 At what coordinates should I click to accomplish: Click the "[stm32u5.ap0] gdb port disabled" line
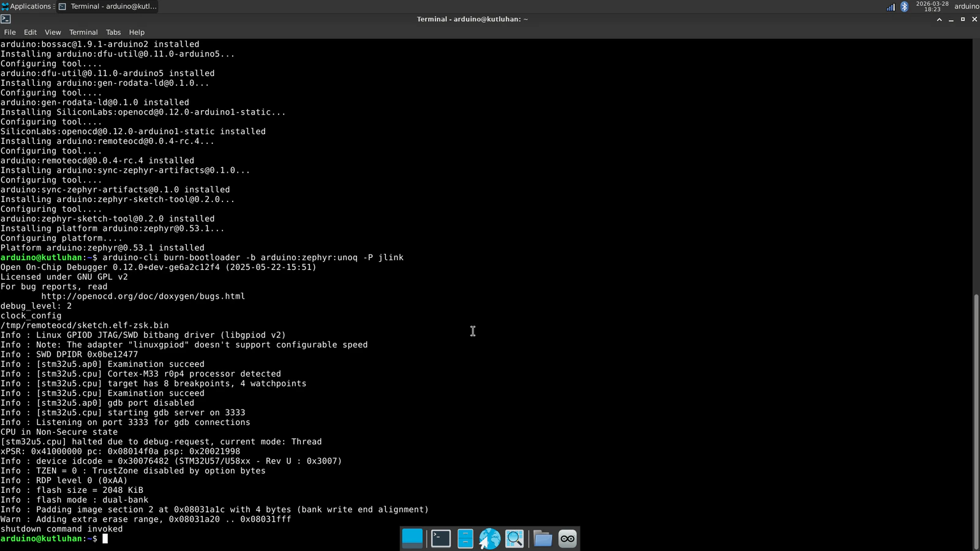[x=97, y=403]
